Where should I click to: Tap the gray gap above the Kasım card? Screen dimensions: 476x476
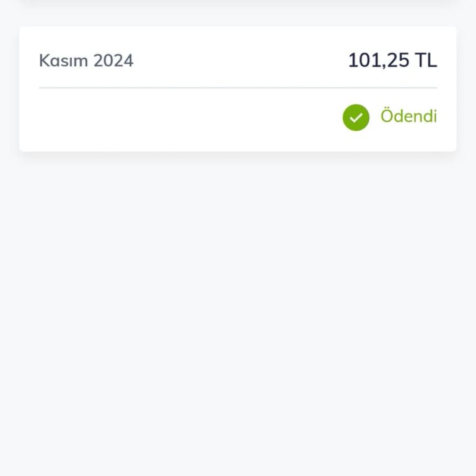[x=237, y=17]
